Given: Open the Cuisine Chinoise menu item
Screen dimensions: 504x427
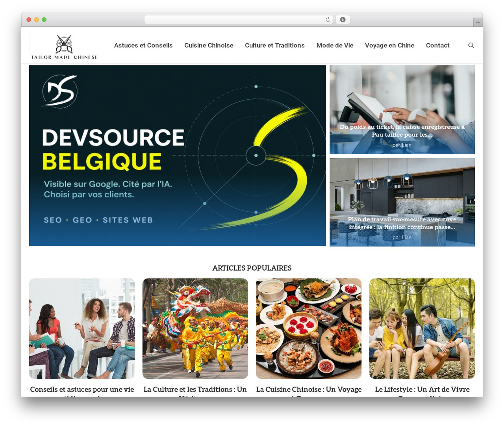Looking at the screenshot, I should [209, 45].
